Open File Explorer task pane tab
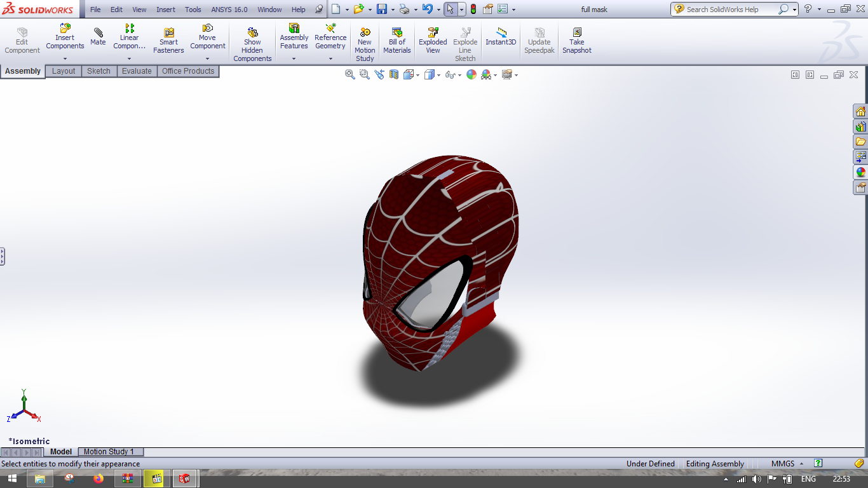Image resolution: width=868 pixels, height=488 pixels. pyautogui.click(x=860, y=142)
